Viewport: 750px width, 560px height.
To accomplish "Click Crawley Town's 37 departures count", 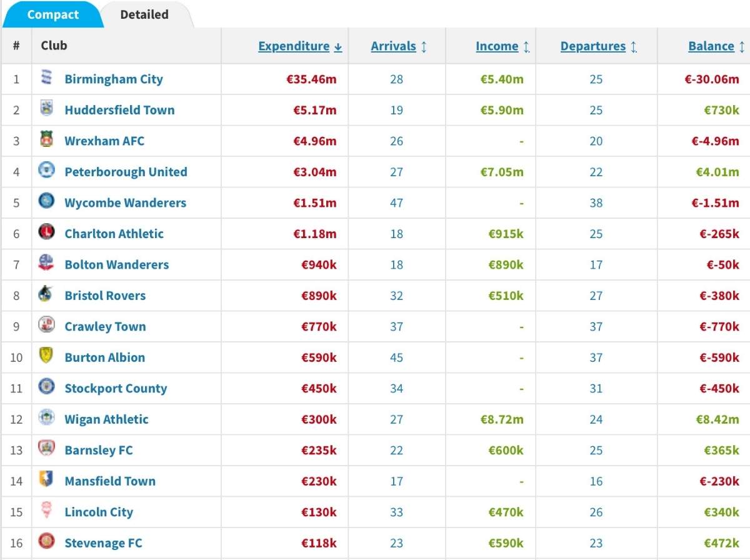I will [596, 327].
